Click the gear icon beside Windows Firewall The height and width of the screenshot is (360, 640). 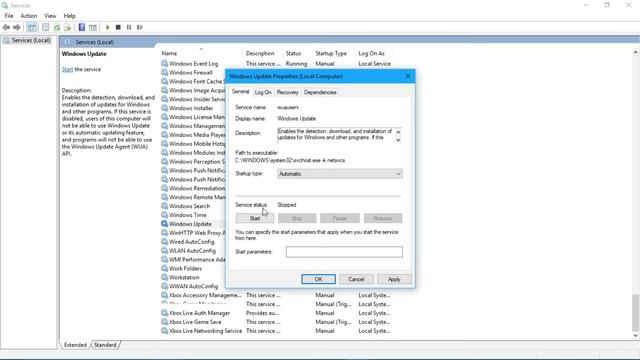pos(164,72)
